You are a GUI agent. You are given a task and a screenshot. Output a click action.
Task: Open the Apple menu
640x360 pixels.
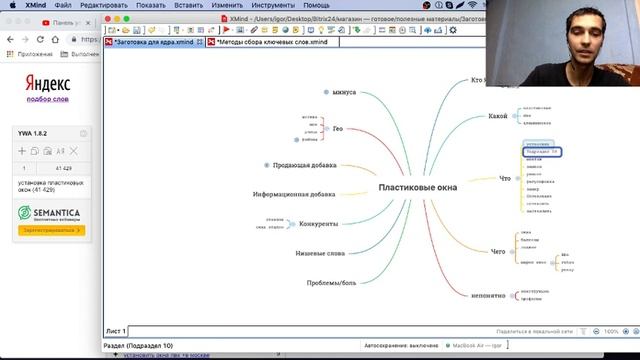point(13,5)
